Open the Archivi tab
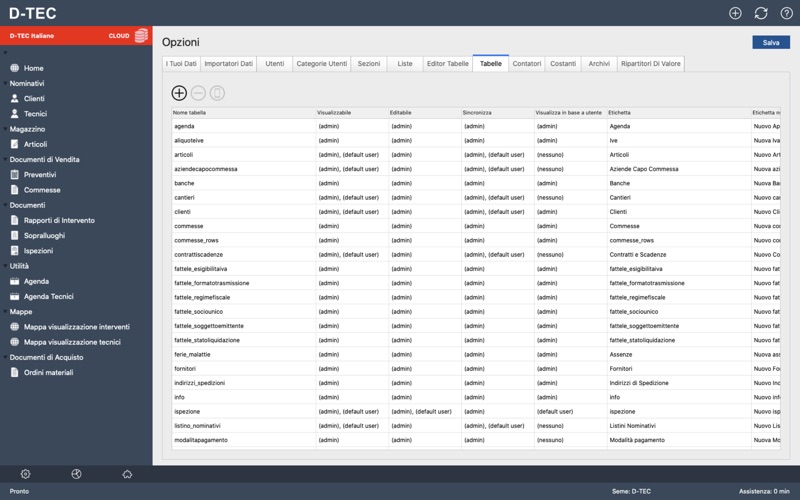Viewport: 800px width, 500px height. [x=599, y=64]
